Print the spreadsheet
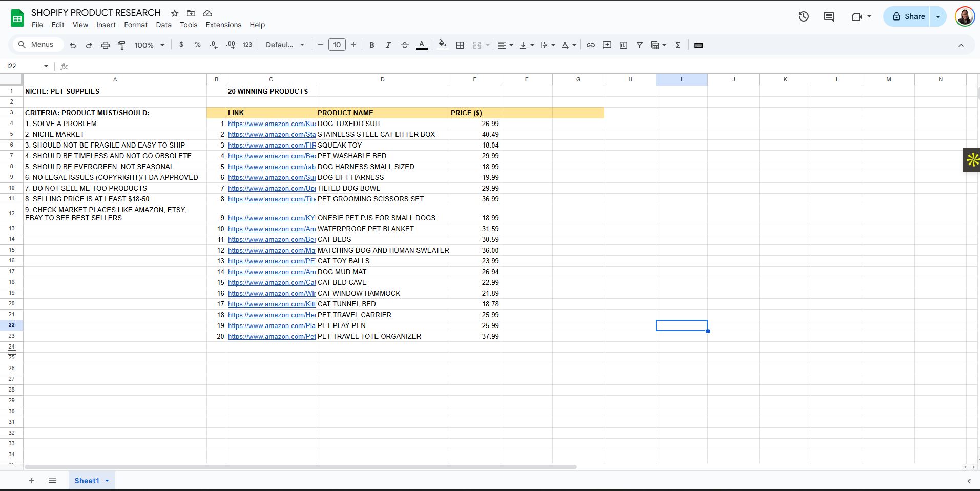 [106, 45]
